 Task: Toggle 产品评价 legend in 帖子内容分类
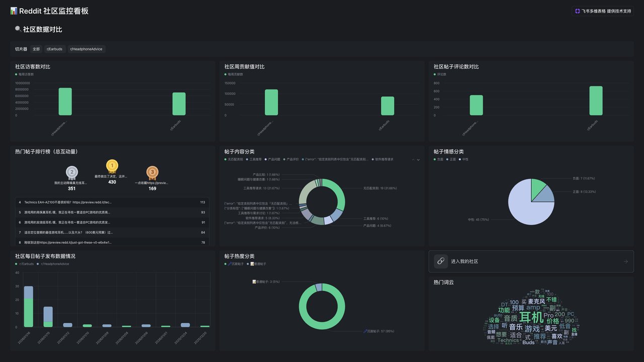(291, 159)
